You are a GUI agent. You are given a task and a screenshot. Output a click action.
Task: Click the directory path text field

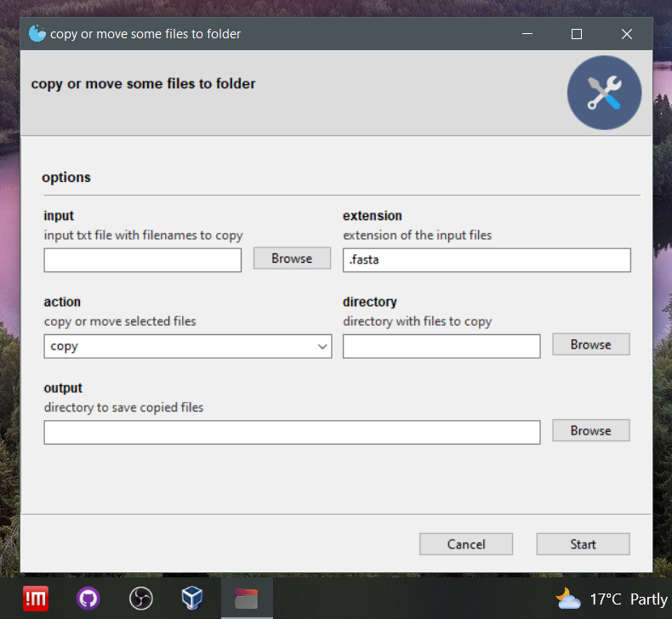click(441, 346)
